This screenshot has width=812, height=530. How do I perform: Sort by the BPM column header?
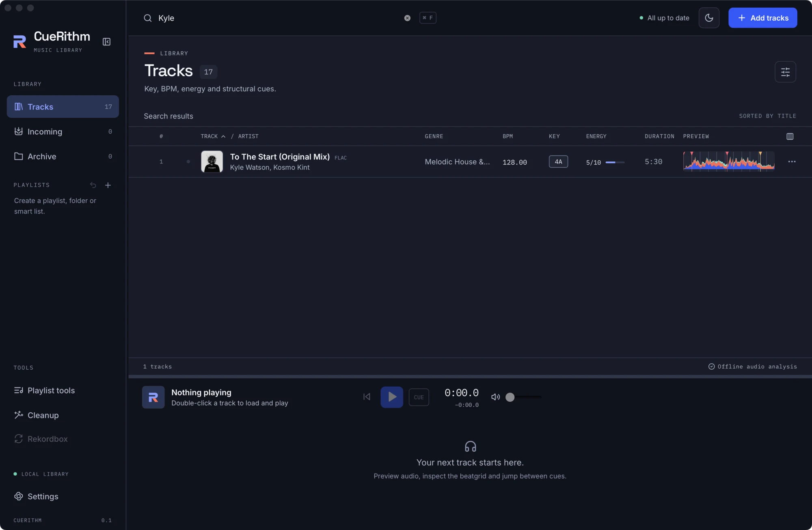pos(508,136)
